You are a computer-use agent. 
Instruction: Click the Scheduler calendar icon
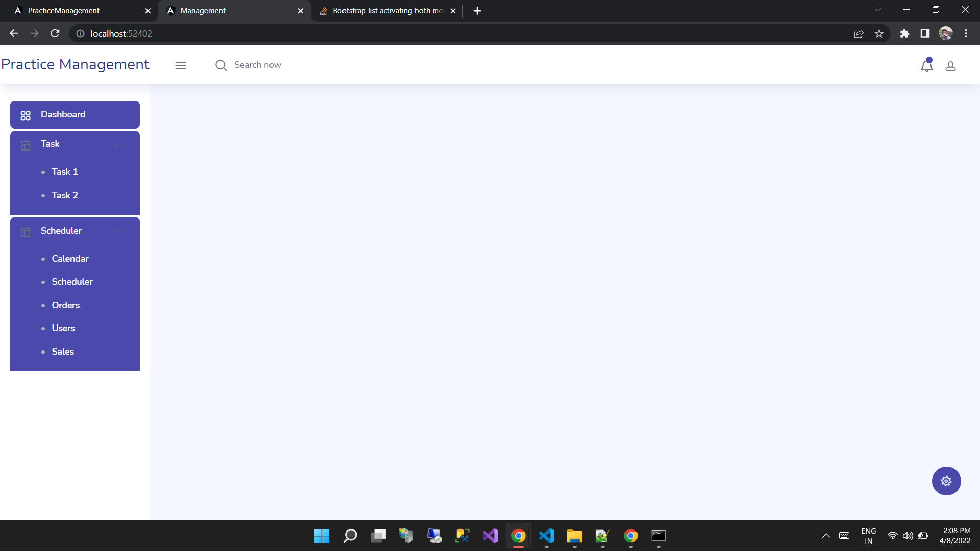[x=25, y=232]
